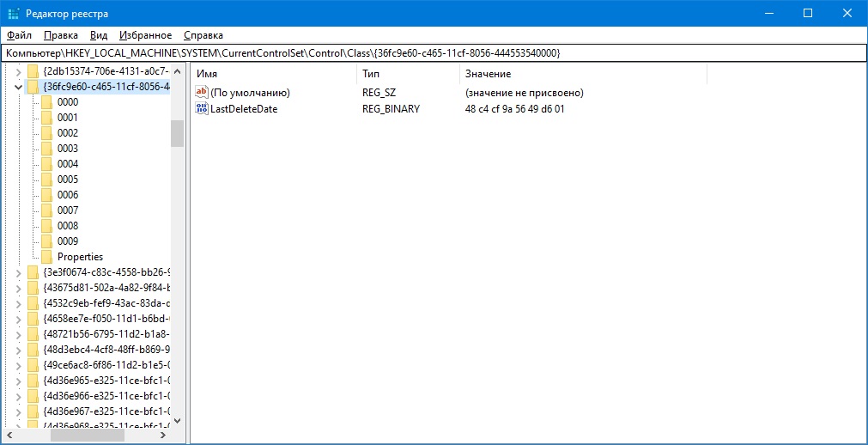Click the Properties subkey folder icon
The width and height of the screenshot is (868, 445).
[46, 257]
